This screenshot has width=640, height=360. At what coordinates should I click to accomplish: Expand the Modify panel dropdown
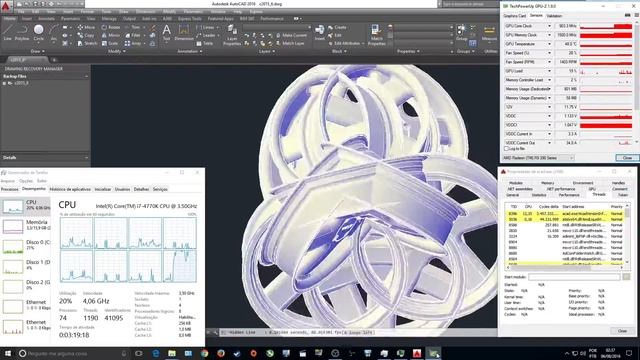118,51
